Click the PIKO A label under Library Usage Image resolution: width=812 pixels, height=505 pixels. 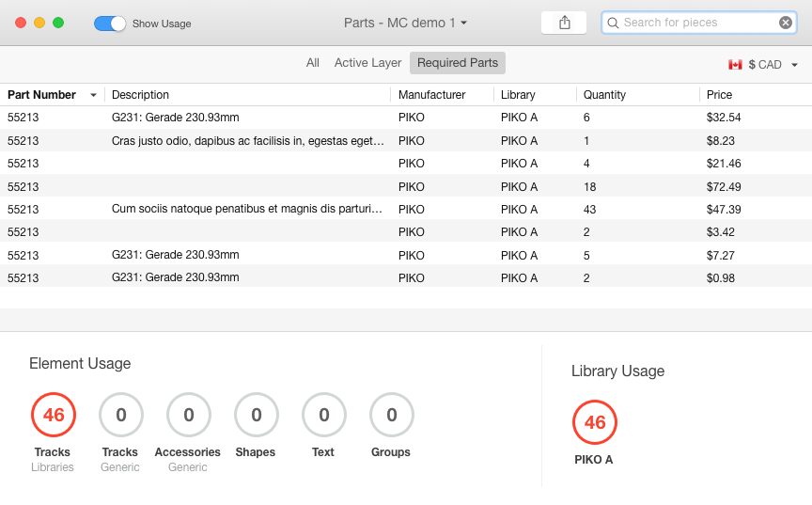593,460
